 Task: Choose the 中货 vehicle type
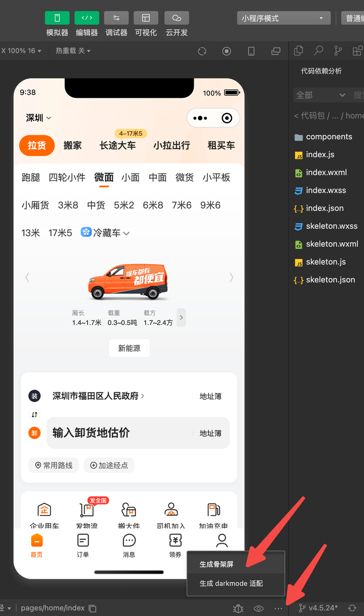click(96, 205)
